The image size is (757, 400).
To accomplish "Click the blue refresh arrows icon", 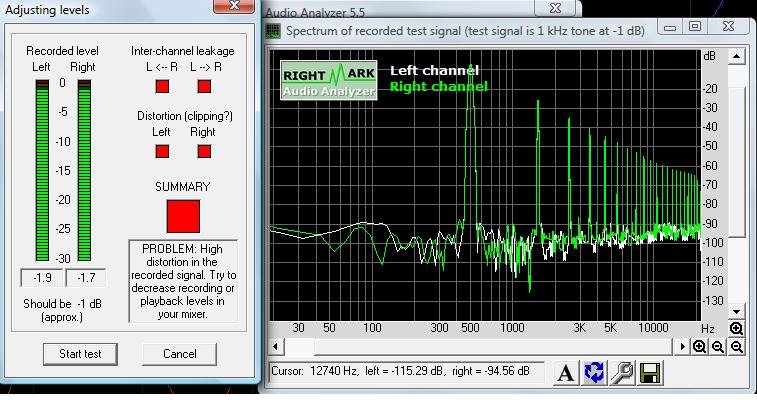I will coord(594,372).
